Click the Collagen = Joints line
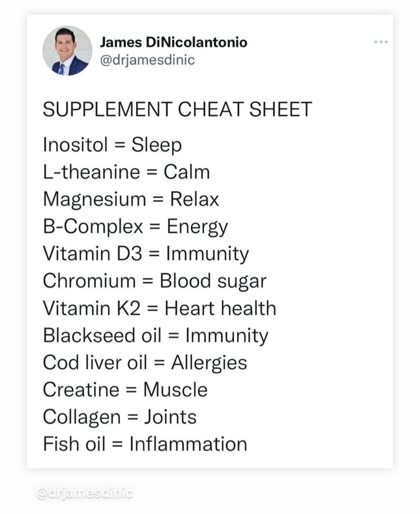This screenshot has width=420, height=514. coord(120,417)
